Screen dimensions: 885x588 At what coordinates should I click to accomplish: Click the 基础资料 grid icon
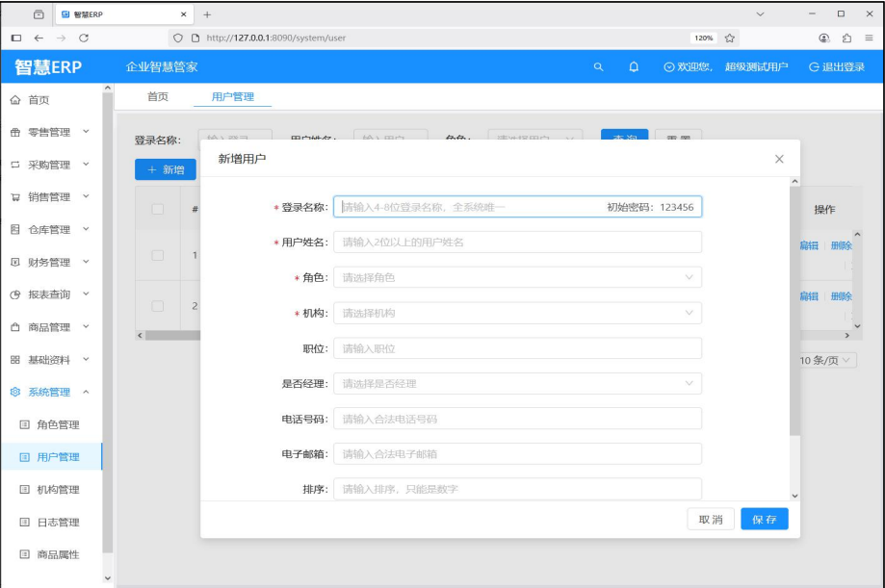[15, 360]
